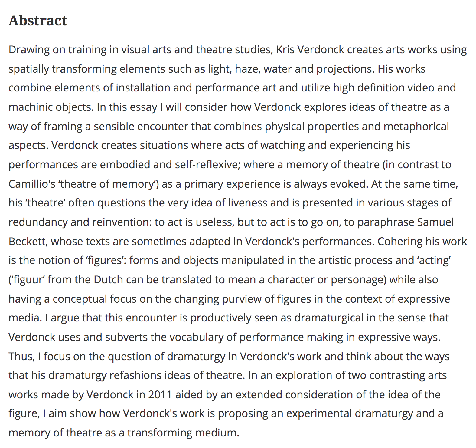
Task: Click the name Beckett
Action: [28, 241]
